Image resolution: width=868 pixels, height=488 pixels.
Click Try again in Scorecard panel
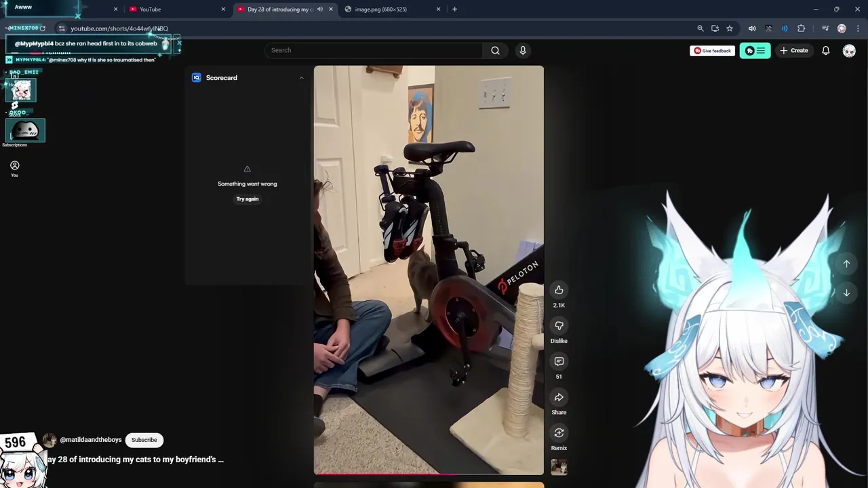[248, 199]
